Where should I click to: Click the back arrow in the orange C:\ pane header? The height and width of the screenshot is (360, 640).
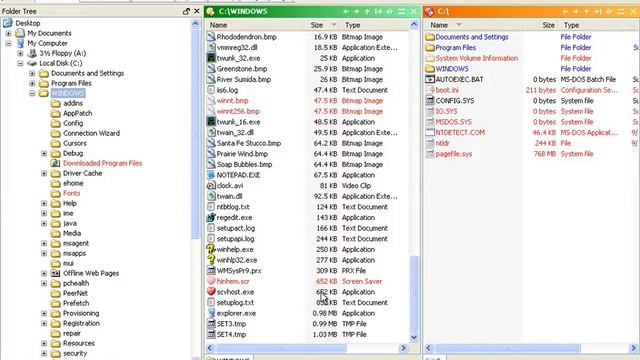[565, 11]
